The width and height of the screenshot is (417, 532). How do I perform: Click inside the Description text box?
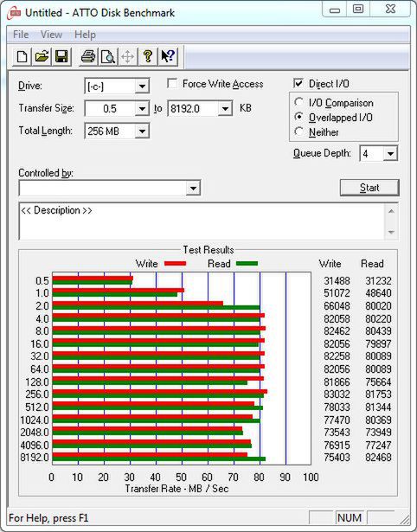coord(202,221)
